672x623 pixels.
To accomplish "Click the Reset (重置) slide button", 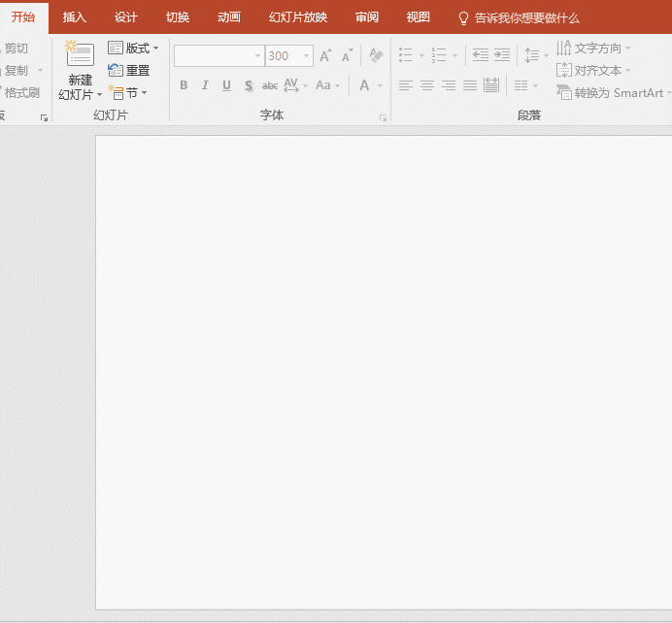I will click(x=129, y=70).
